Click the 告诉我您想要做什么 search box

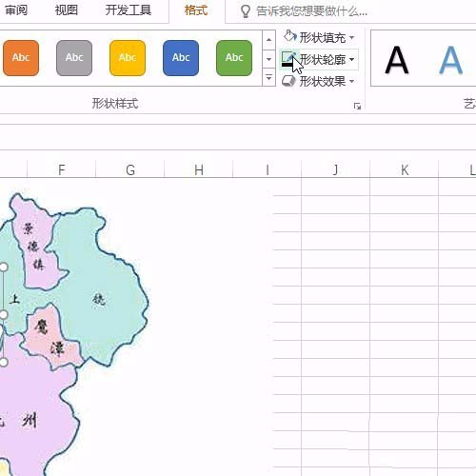311,11
